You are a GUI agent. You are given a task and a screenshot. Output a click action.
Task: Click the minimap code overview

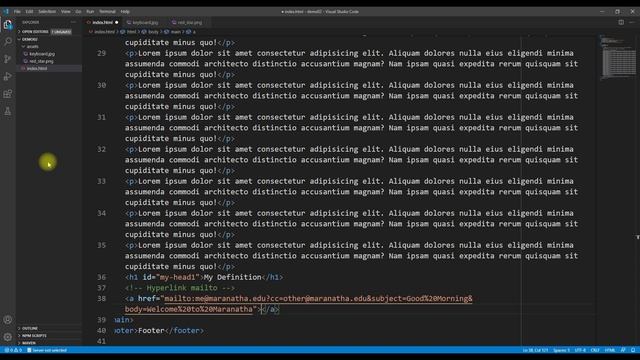click(618, 57)
